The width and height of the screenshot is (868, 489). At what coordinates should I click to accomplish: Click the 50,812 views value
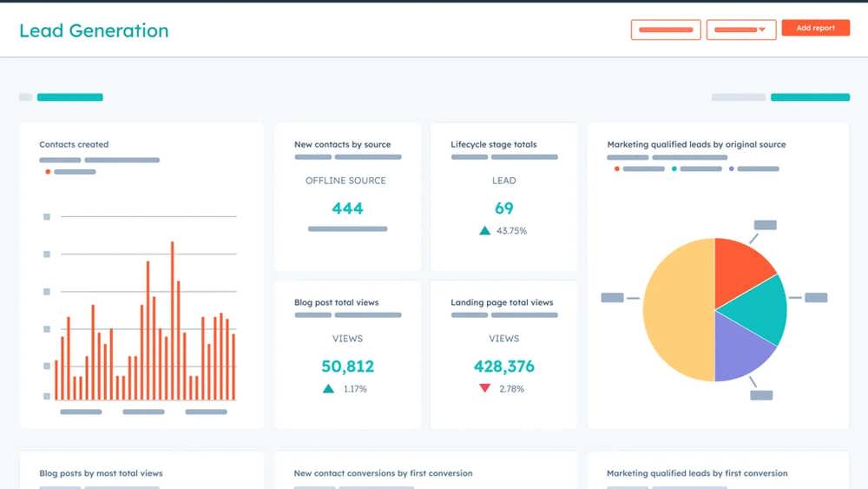[x=348, y=367]
